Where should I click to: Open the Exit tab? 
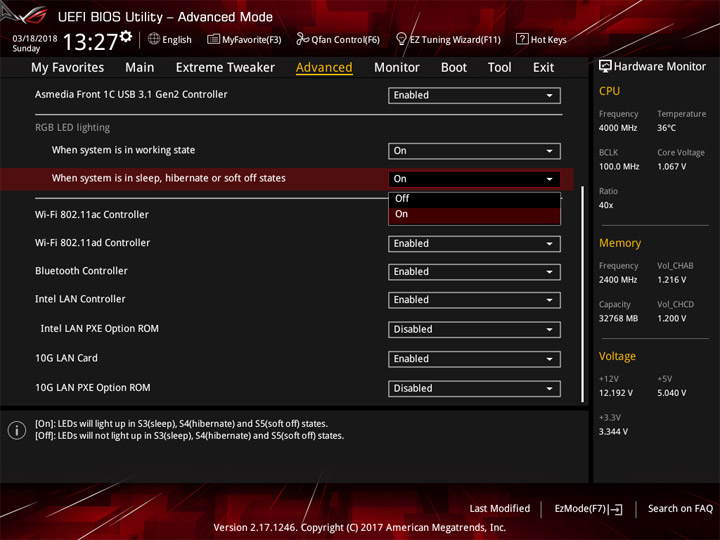[x=543, y=68]
